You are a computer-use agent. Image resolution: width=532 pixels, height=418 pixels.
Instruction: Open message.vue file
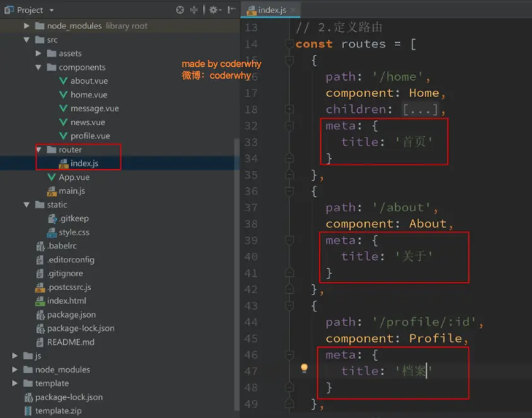point(95,108)
